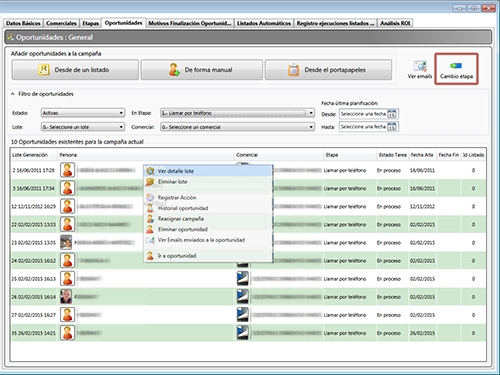Sort by Lote Generación column header

point(34,155)
